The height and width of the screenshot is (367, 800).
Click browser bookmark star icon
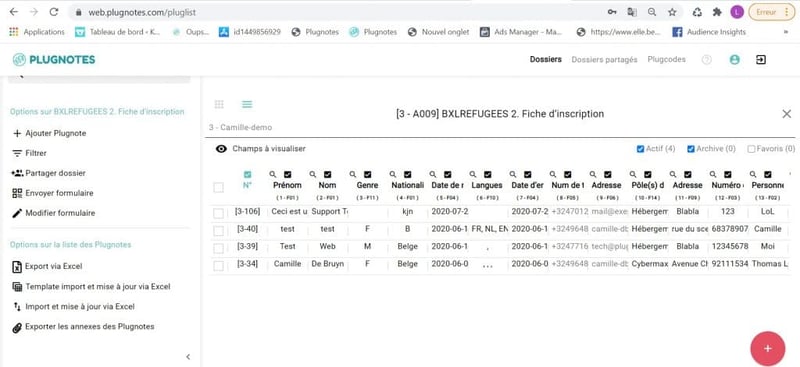(x=672, y=12)
